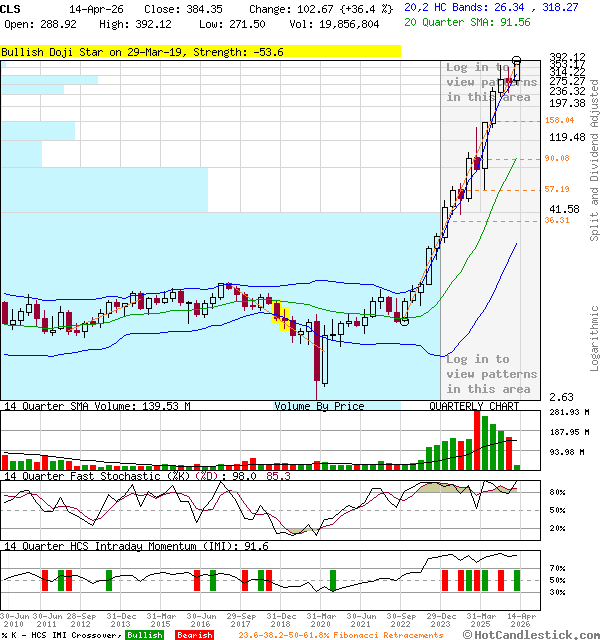Click the 158.04 Fibonacci level label
Screen dimensions: 600x640
[x=557, y=120]
